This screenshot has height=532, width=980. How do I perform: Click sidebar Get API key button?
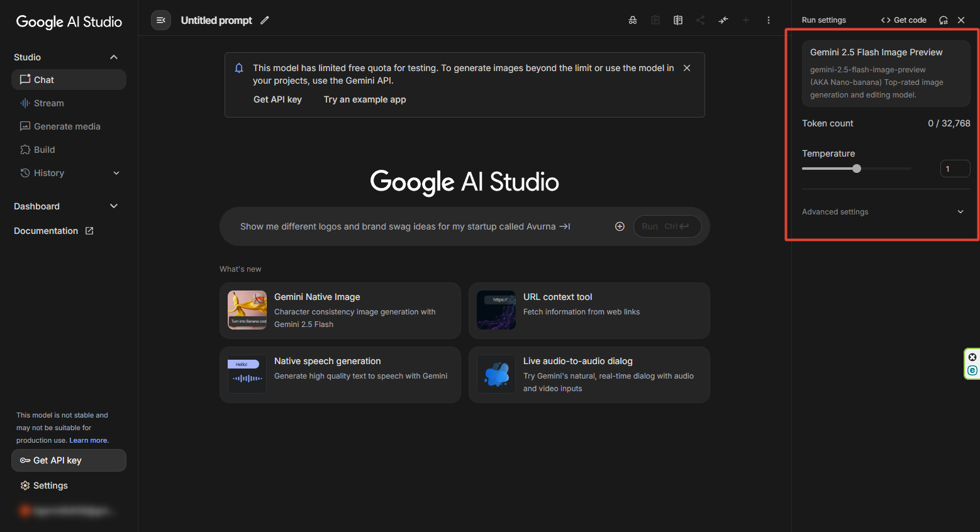click(69, 460)
